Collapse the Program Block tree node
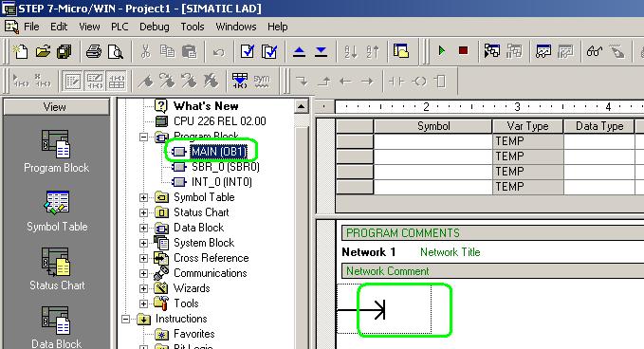644x349 pixels. coord(143,137)
